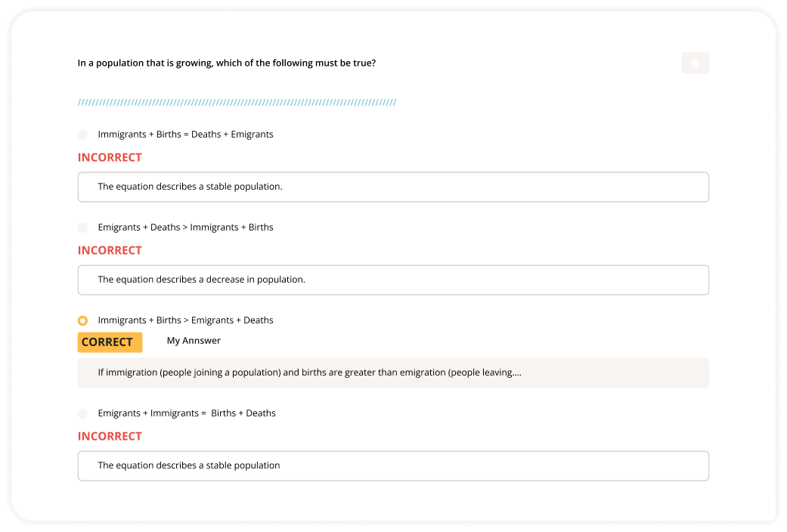Click answer text Immigrants + Births = Deaths + Emigrants
Image resolution: width=787 pixels, height=532 pixels.
click(185, 135)
